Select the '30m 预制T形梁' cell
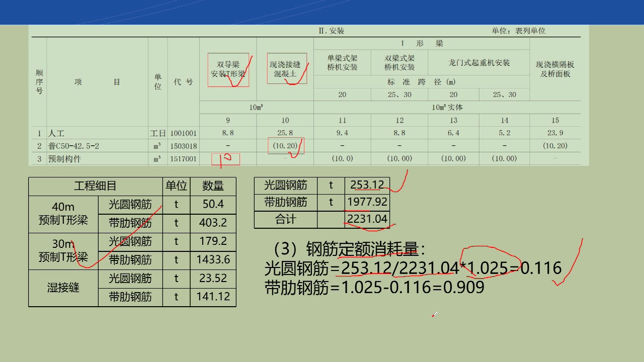Image resolution: width=644 pixels, height=362 pixels. (63, 251)
